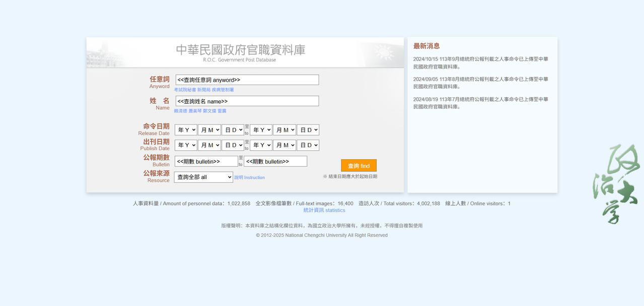This screenshot has height=306, width=644.
Task: Click the Full-text images count 16,400
Action: [345, 204]
